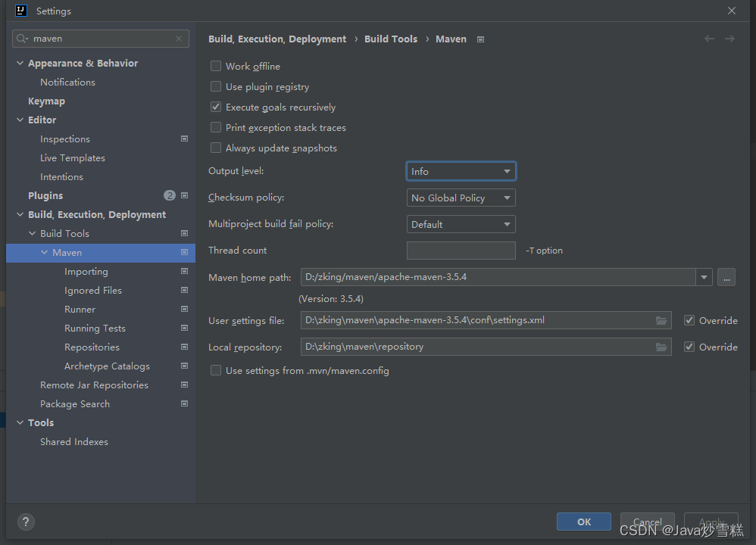Click project-level icon on selected Maven row
This screenshot has width=756, height=545.
[x=184, y=252]
